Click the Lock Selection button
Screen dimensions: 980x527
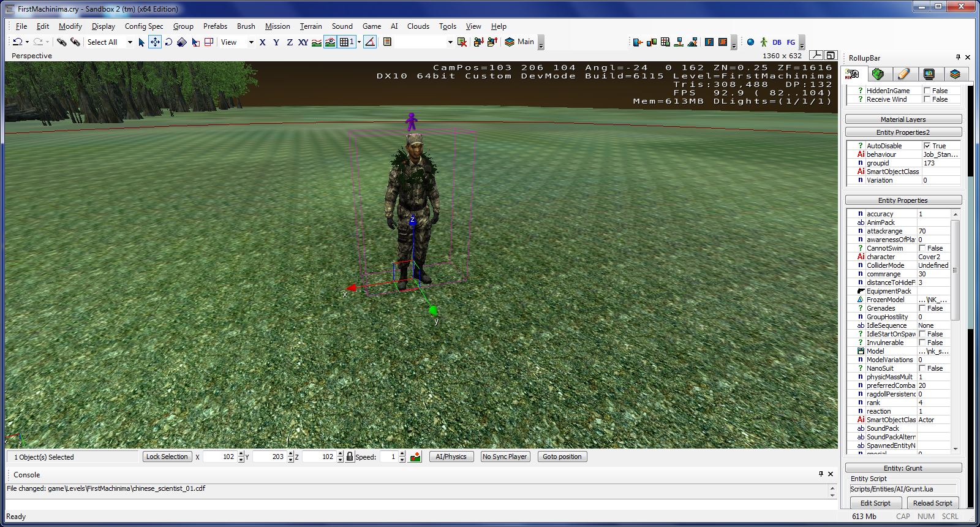(167, 457)
